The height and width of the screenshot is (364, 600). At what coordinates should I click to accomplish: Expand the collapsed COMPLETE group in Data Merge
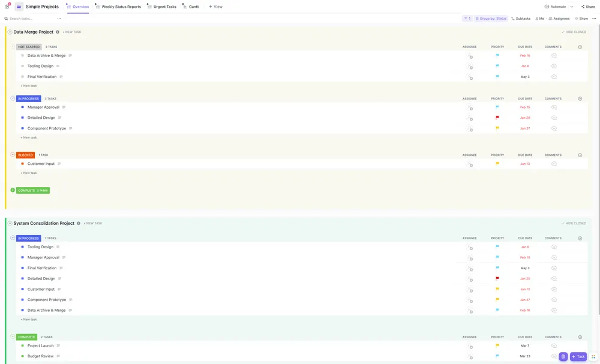click(x=13, y=190)
